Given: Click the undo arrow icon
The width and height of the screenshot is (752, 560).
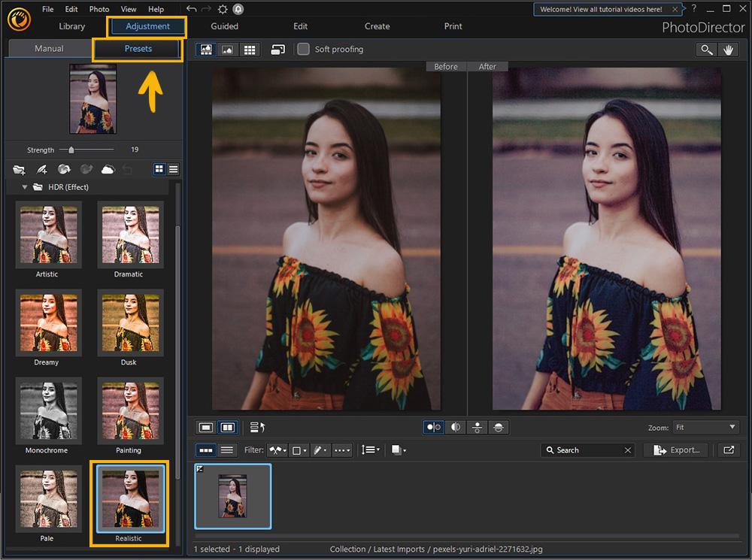Looking at the screenshot, I should (x=191, y=9).
